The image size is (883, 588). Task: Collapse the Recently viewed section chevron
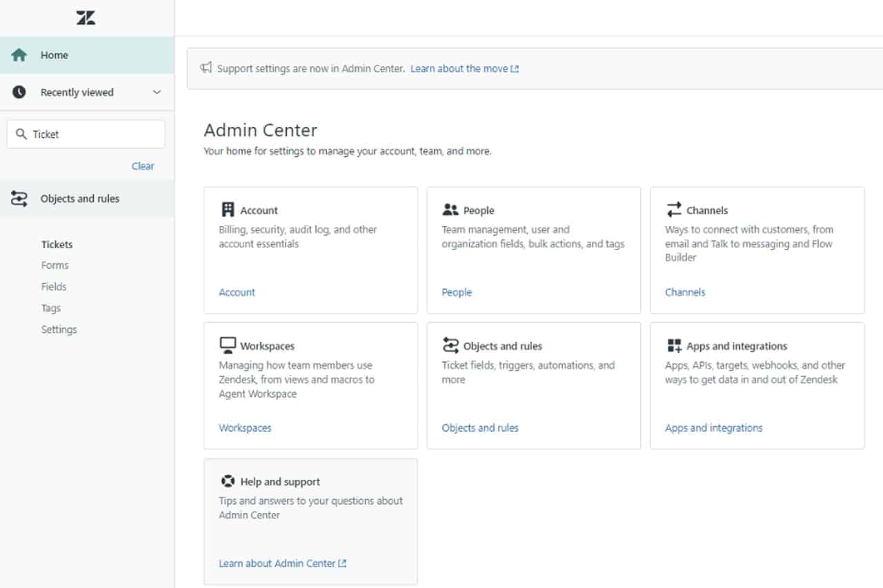157,92
